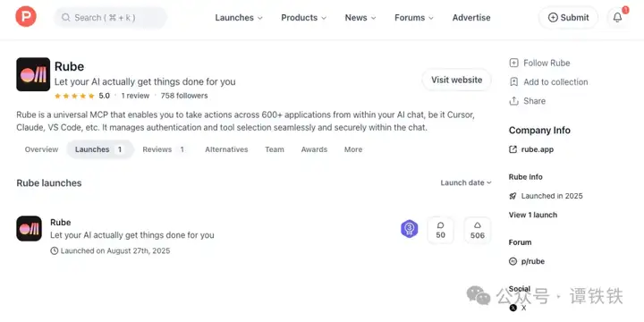Open the 1 review link
The image size is (644, 322).
pos(135,96)
